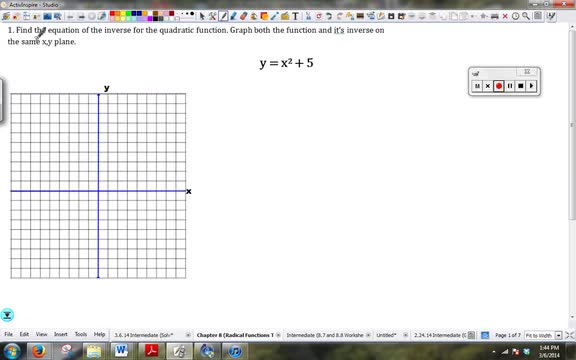
Task: Switch to the Untitled flipchart tab
Action: tap(386, 335)
